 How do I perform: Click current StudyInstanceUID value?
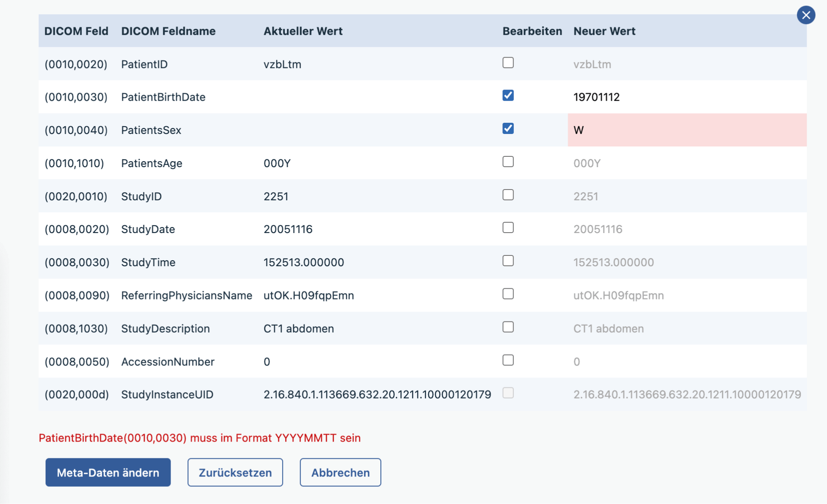377,395
